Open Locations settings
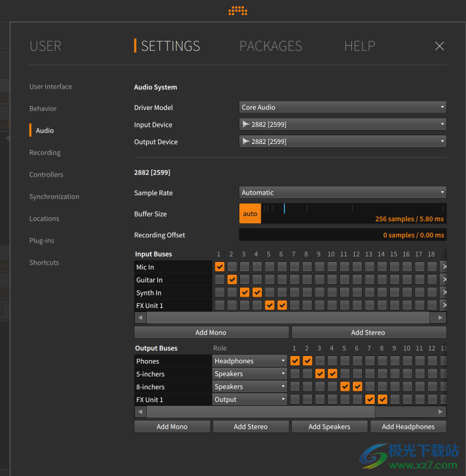466x476 pixels. click(44, 219)
